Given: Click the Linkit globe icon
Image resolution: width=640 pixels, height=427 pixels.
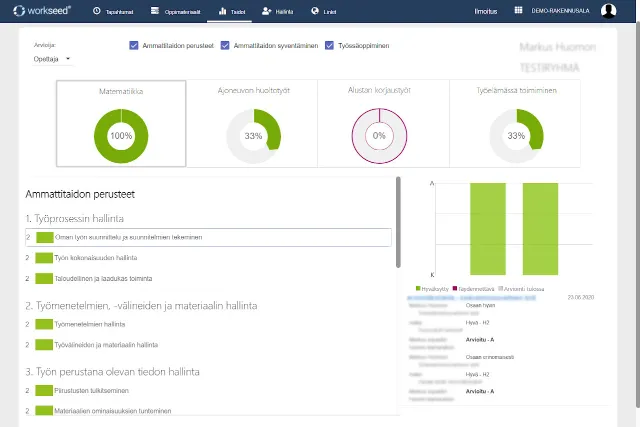Looking at the screenshot, I should pyautogui.click(x=316, y=11).
